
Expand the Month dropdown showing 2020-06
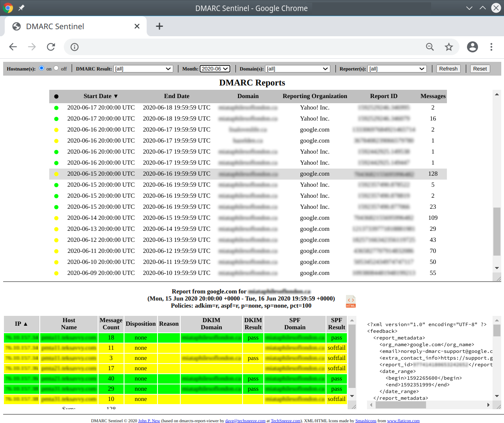click(215, 69)
